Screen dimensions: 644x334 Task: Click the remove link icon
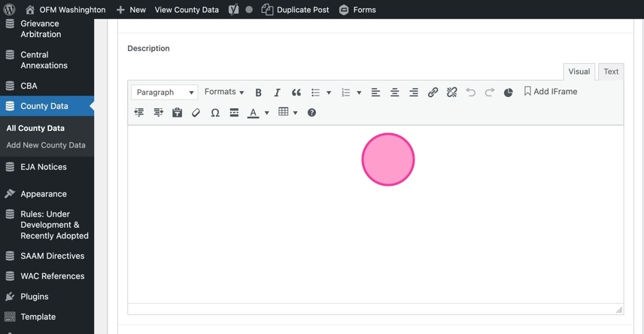click(451, 93)
